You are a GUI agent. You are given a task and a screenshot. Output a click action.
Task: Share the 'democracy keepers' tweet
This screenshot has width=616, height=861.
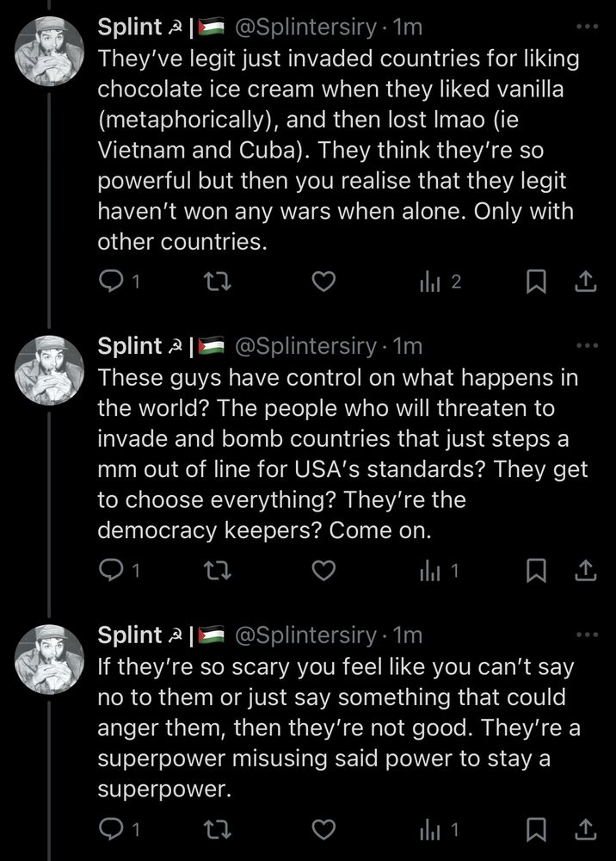tap(585, 570)
